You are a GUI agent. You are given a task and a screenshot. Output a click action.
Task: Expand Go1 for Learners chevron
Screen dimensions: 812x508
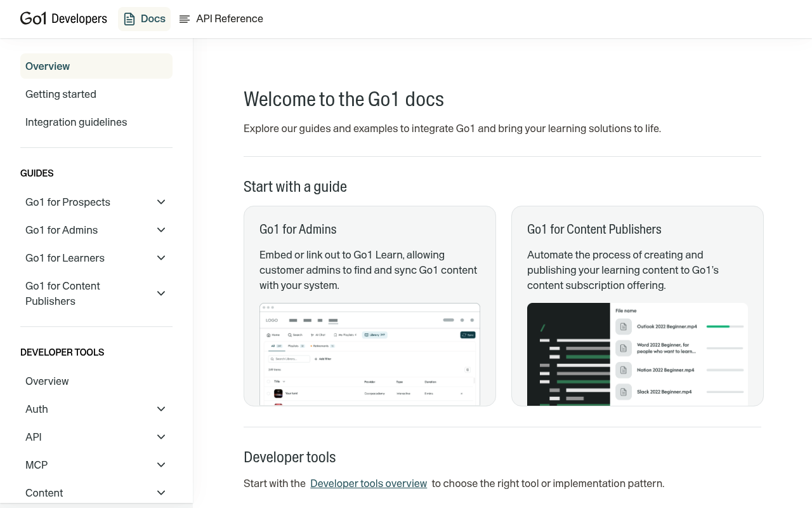(161, 258)
